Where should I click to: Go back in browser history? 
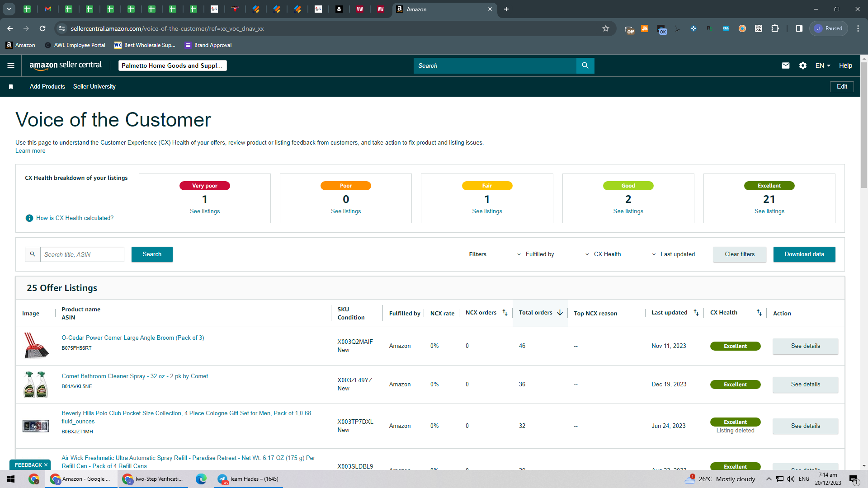point(10,28)
